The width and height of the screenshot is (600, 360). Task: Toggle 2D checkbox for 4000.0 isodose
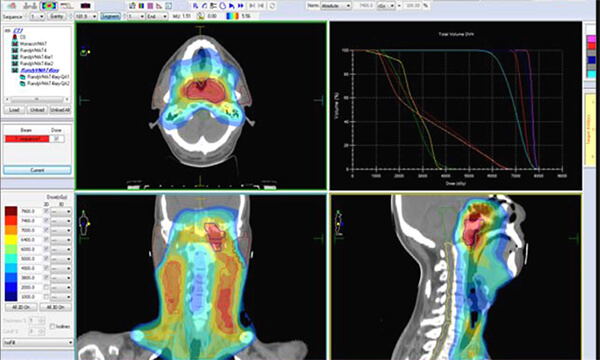click(x=46, y=268)
